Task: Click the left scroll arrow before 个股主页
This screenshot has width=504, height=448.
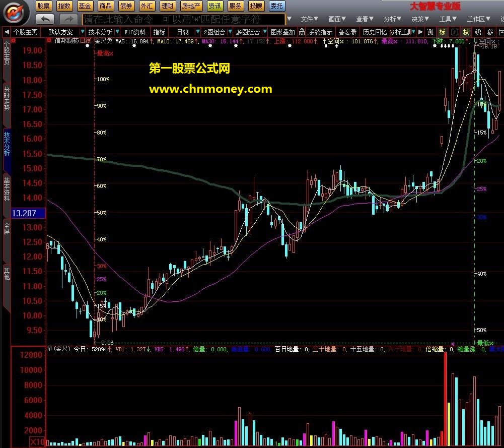Action: coord(7,32)
